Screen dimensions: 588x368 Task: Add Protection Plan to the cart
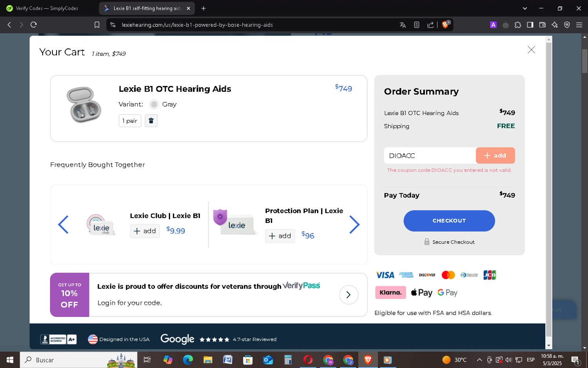tap(280, 236)
